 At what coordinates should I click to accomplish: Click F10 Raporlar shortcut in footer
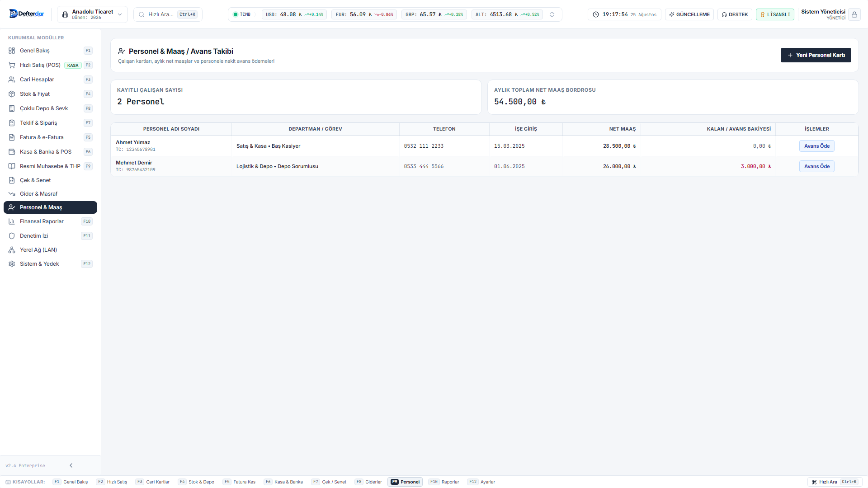point(444,482)
